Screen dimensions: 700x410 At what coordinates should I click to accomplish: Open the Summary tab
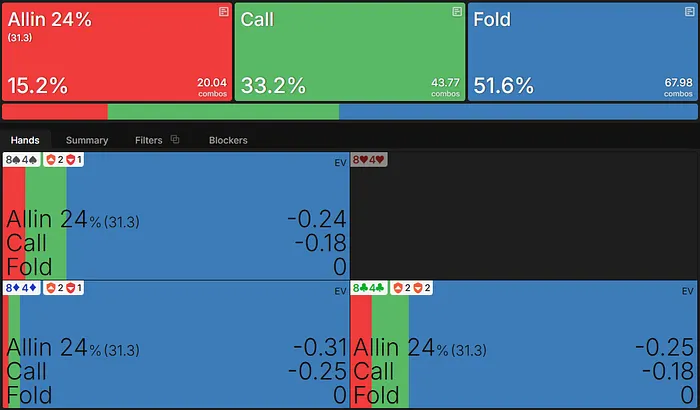(87, 140)
